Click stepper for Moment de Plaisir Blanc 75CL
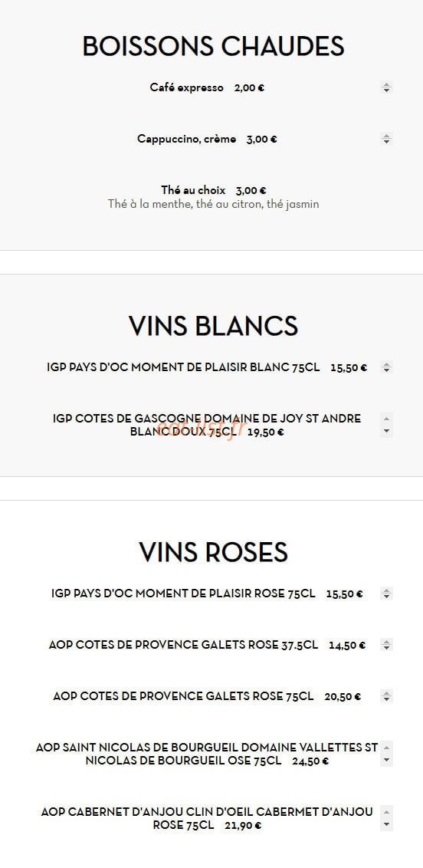This screenshot has width=423, height=868. tap(386, 367)
